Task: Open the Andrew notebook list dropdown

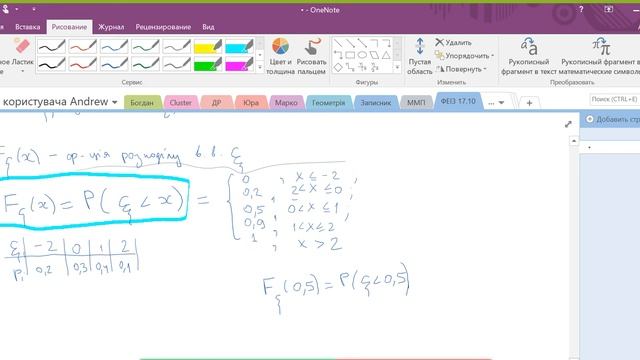Action: [115, 102]
